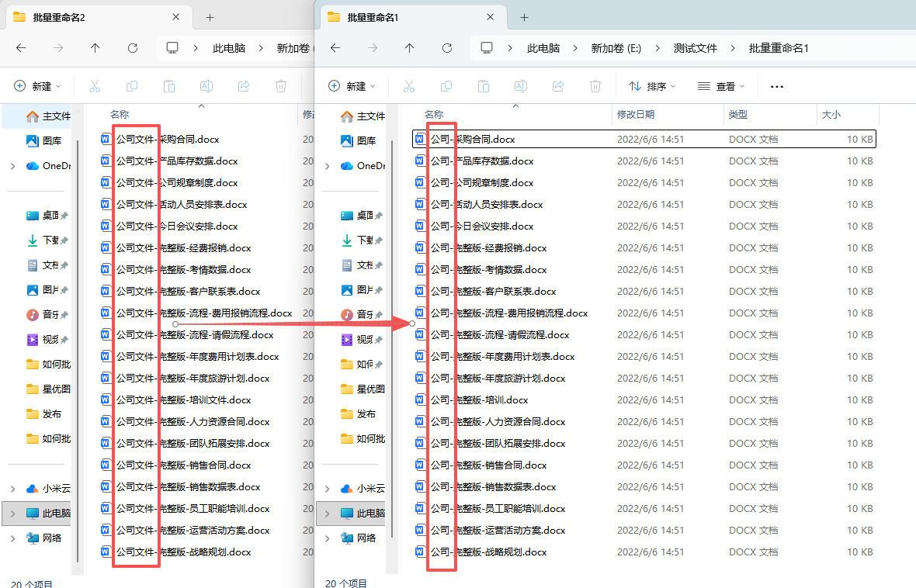Image resolution: width=916 pixels, height=588 pixels.
Task: Open a new tab in 批量重命名2 window
Action: 210,18
